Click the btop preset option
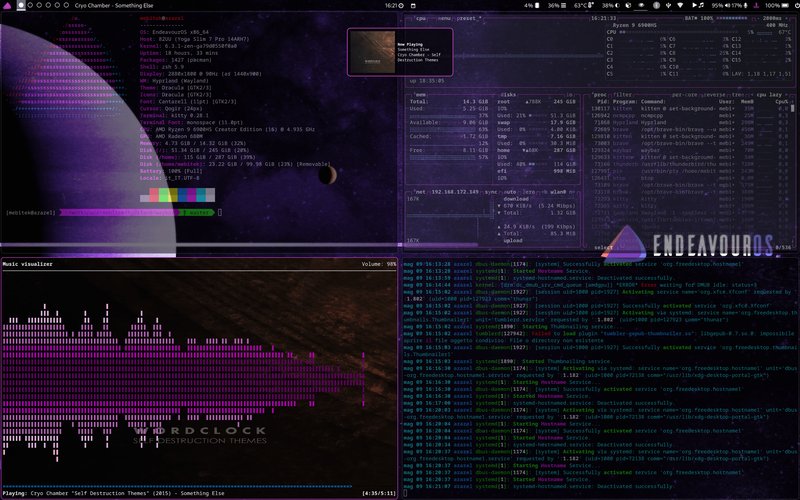The height and width of the screenshot is (500, 800). click(469, 18)
